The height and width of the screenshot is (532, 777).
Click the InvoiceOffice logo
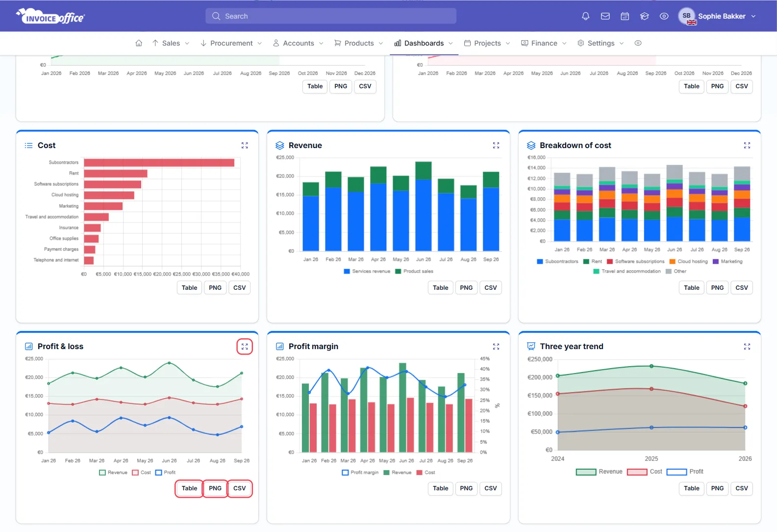tap(50, 17)
